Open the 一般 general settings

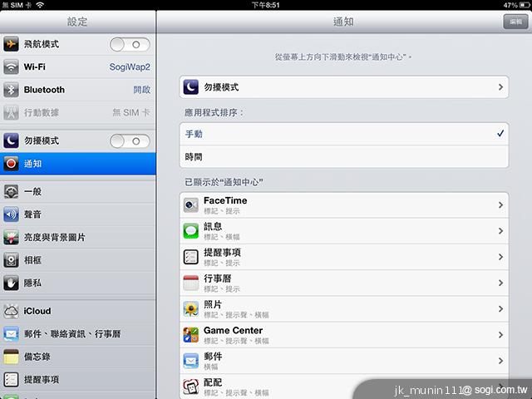click(x=77, y=192)
